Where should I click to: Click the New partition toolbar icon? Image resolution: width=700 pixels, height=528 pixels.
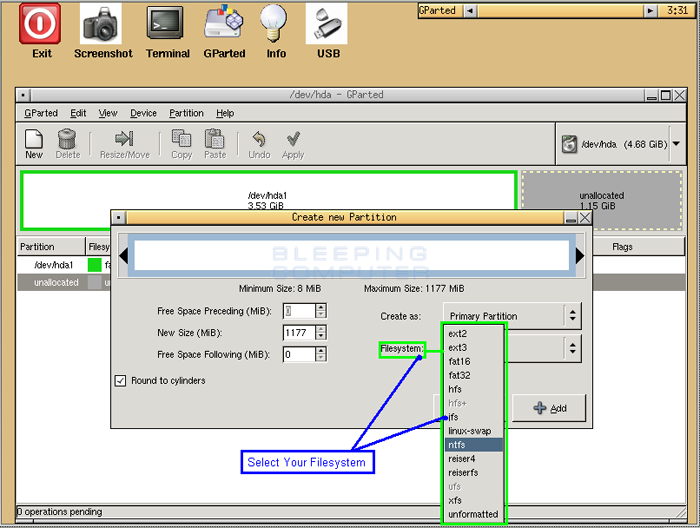click(34, 139)
